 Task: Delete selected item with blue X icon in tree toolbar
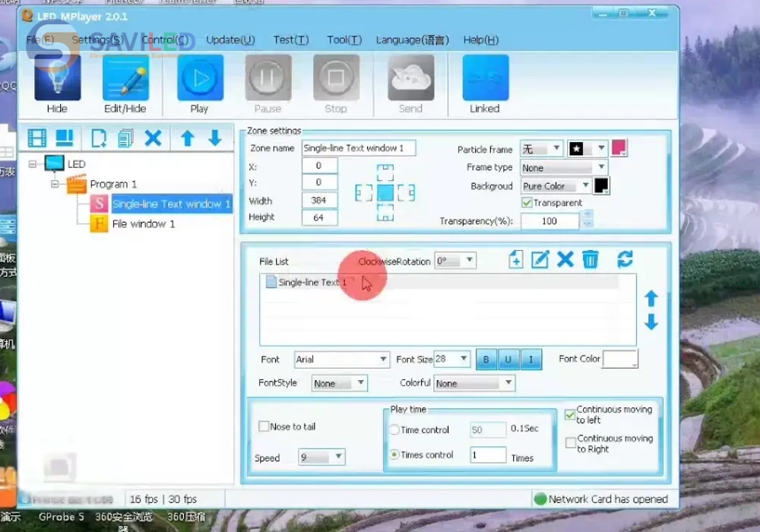pyautogui.click(x=154, y=138)
